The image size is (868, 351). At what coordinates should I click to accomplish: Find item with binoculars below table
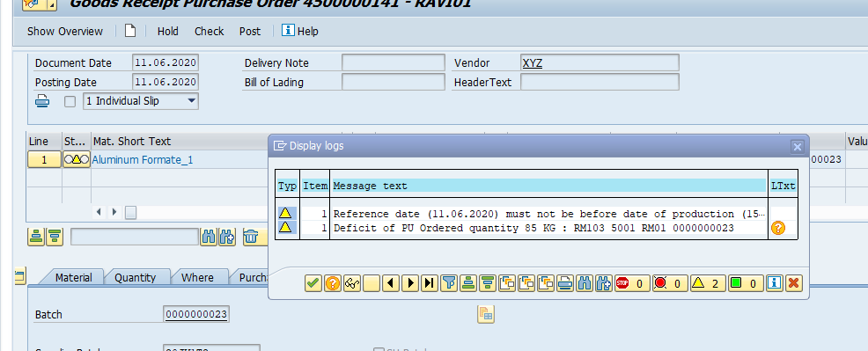click(x=208, y=237)
